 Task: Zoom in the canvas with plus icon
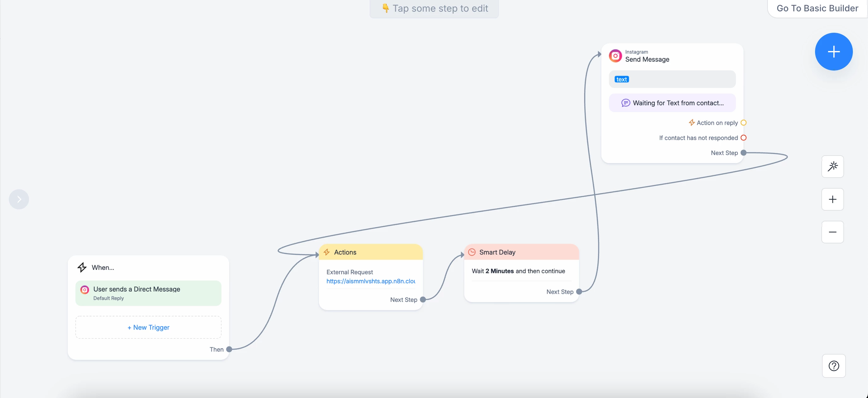click(832, 199)
